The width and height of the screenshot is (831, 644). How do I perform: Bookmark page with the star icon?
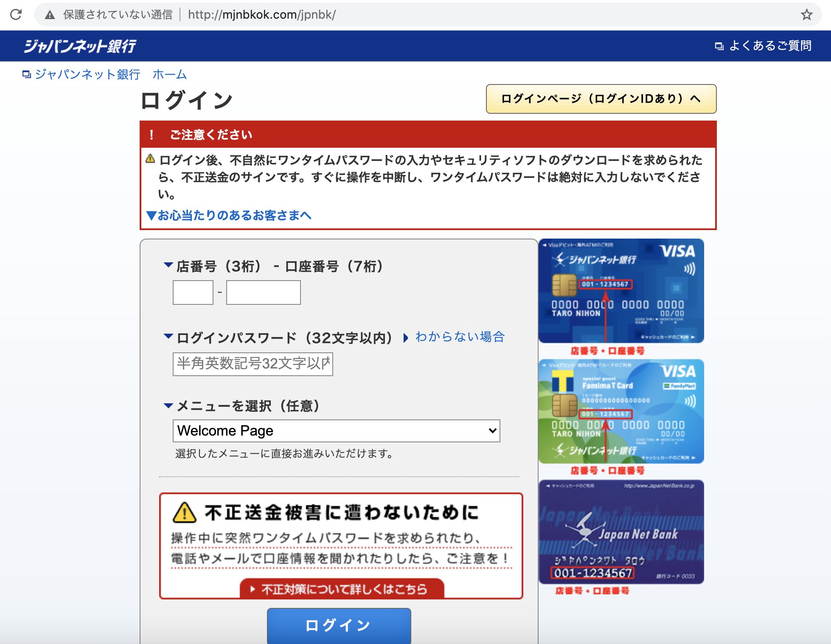(x=806, y=15)
